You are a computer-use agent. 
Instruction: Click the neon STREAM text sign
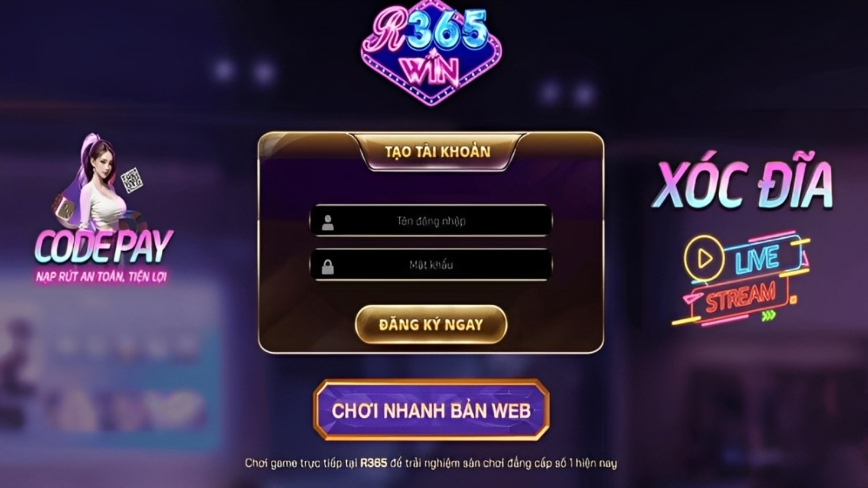pyautogui.click(x=740, y=297)
